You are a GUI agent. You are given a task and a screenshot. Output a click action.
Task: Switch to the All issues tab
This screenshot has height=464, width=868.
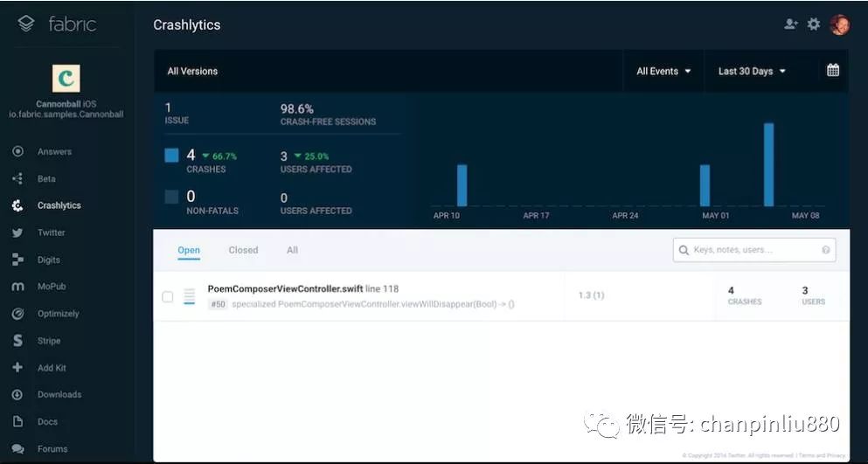click(292, 250)
